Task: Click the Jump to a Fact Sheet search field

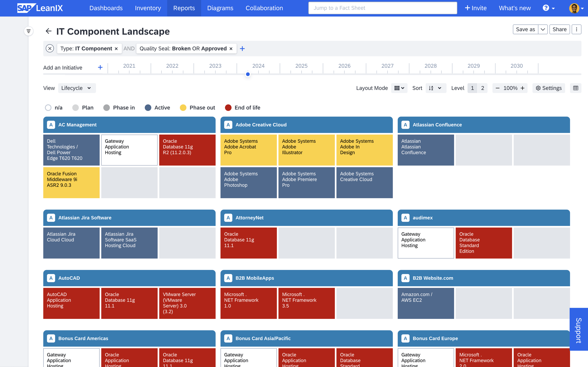Action: point(382,8)
